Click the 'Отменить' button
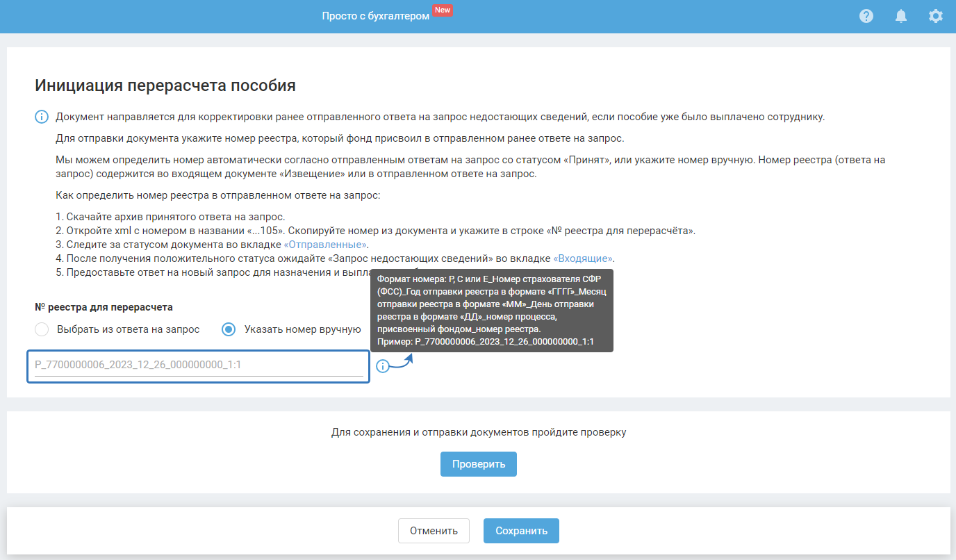956x560 pixels. click(x=434, y=531)
